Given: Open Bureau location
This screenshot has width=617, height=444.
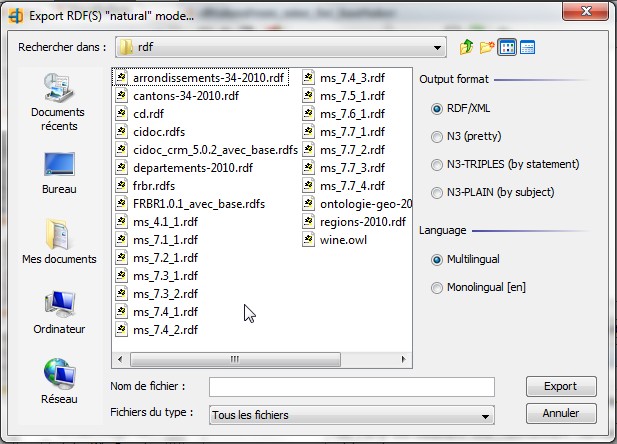Looking at the screenshot, I should [x=59, y=173].
